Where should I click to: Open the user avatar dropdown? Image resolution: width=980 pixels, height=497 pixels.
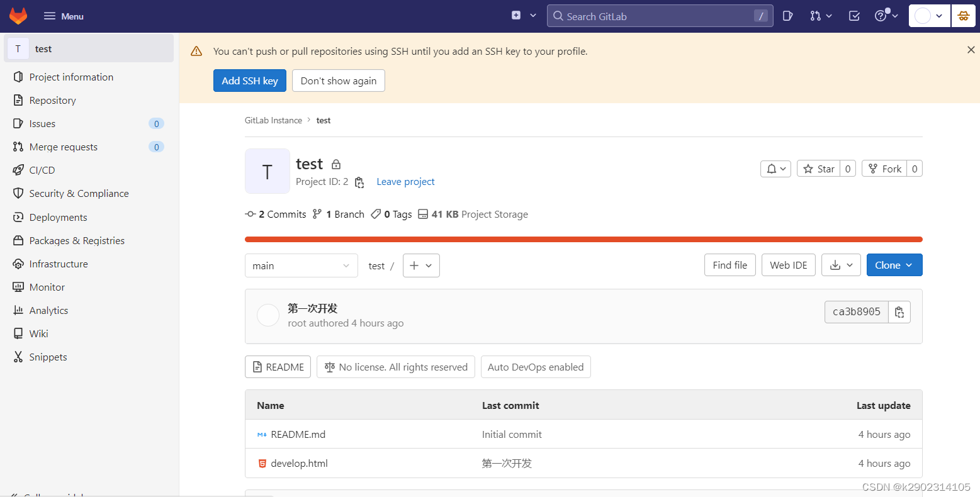tap(929, 16)
